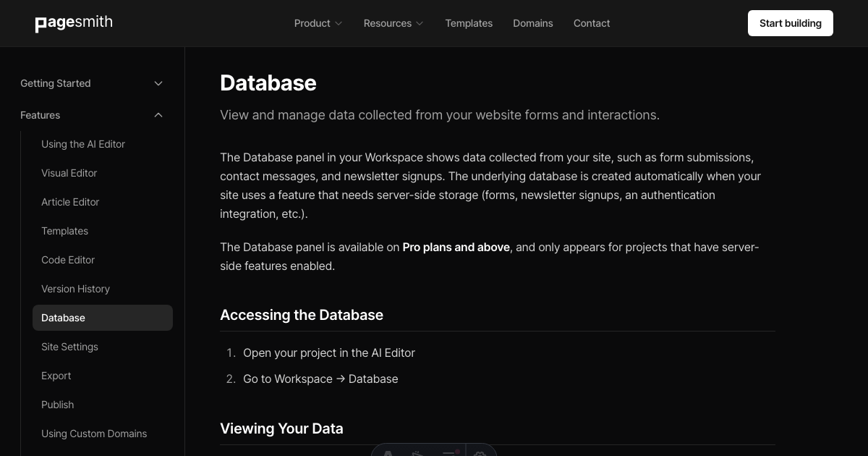868x456 pixels.
Task: Select the Database sidebar item
Action: (x=103, y=318)
